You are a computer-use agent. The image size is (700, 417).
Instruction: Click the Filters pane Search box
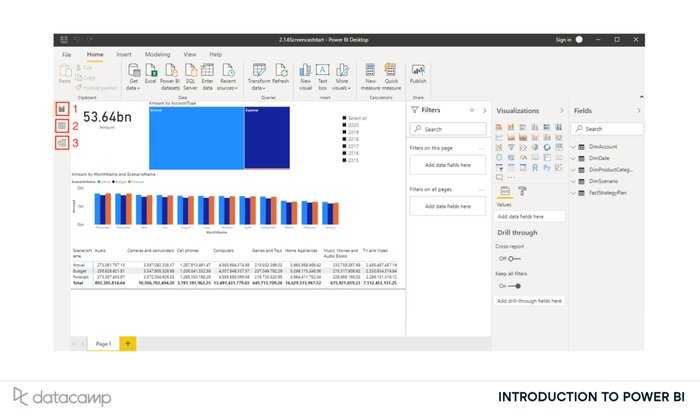[x=448, y=129]
